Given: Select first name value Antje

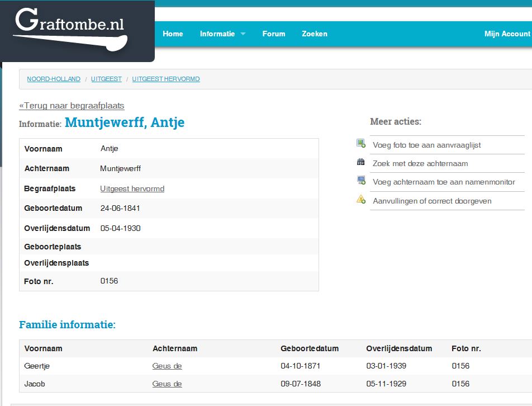Looking at the screenshot, I should [x=110, y=148].
